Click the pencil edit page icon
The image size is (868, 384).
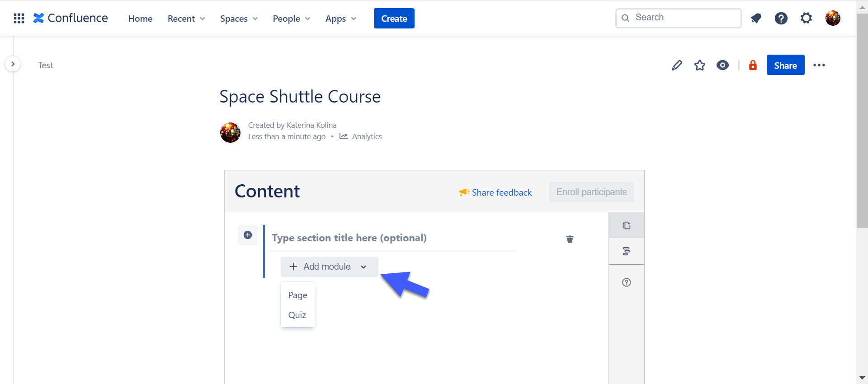pos(677,66)
